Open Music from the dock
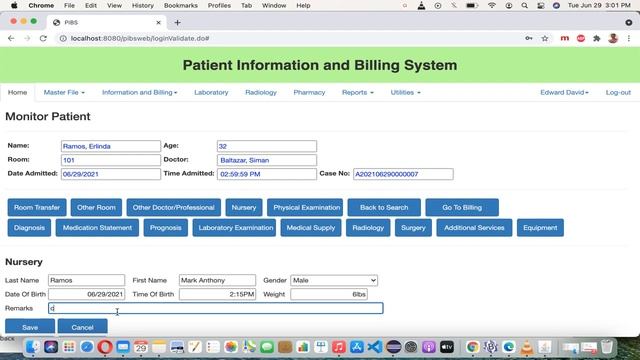640x360 pixels. [339, 347]
